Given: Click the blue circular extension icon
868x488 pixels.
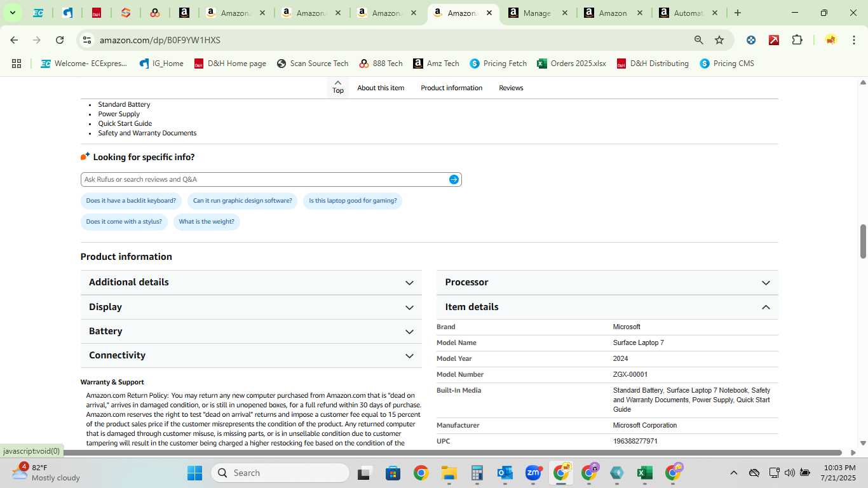Looking at the screenshot, I should (751, 40).
